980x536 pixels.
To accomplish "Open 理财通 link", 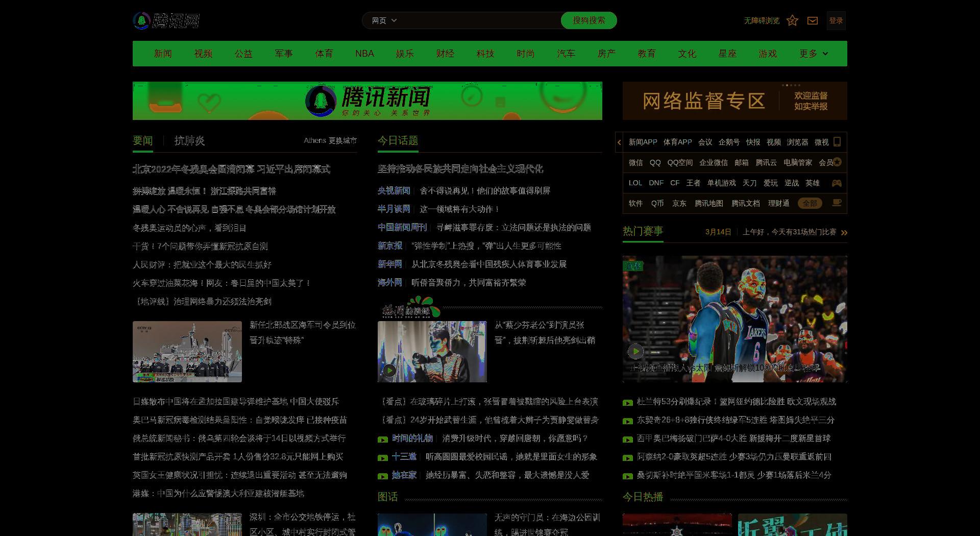I will tap(779, 203).
